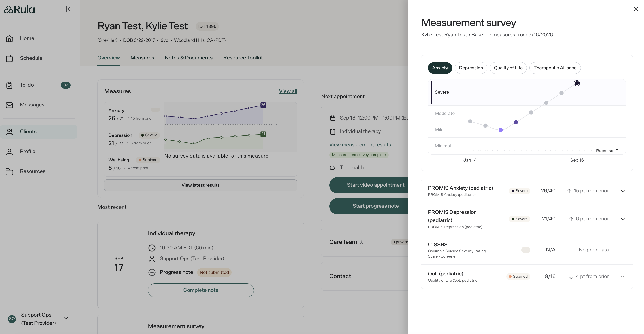
Task: Click the clock icon next to 10:30 AM
Action: (152, 248)
